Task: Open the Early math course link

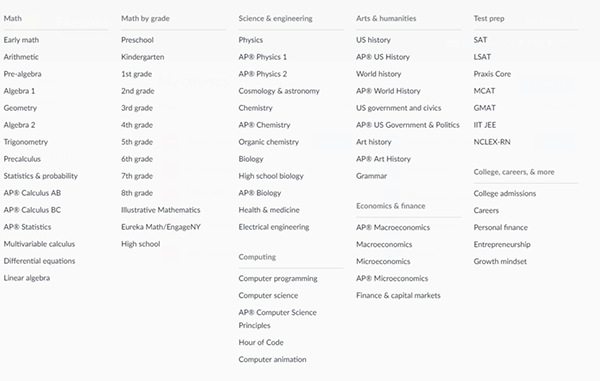Action: [x=21, y=40]
